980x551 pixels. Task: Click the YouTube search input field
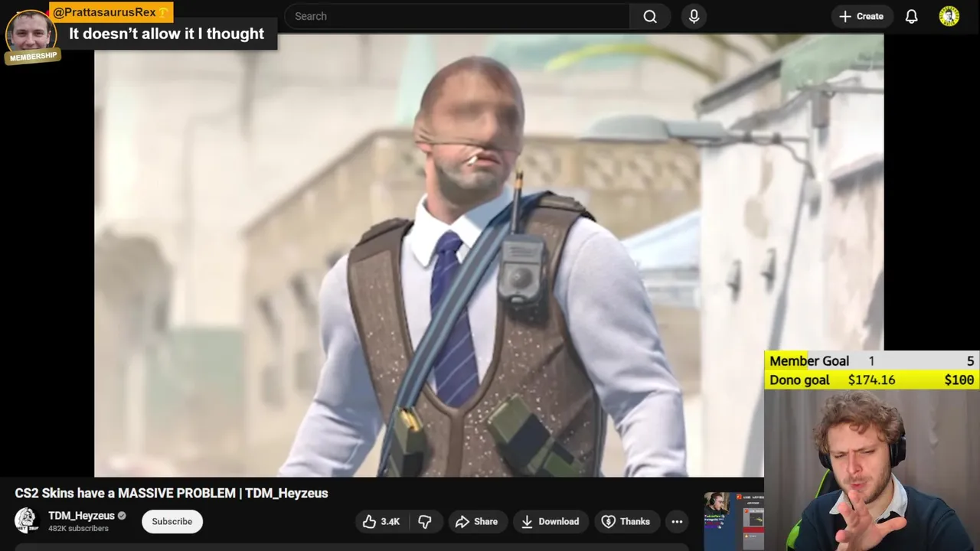click(457, 16)
